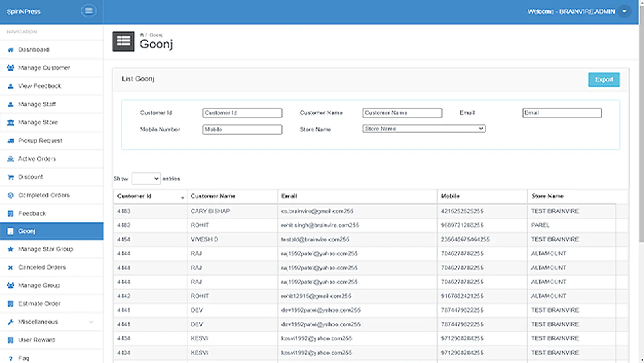Screen dimensions: 644x363
Task: Click the Completed Orders icon
Action: pos(11,195)
